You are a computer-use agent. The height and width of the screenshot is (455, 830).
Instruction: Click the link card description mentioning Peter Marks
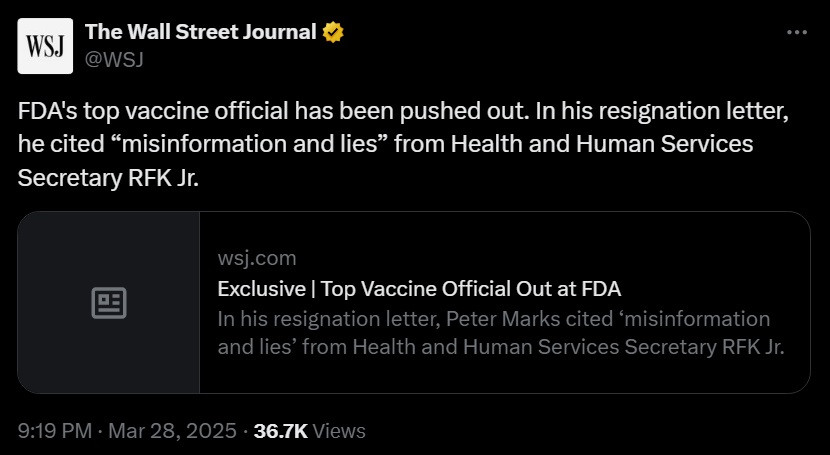[x=494, y=333]
